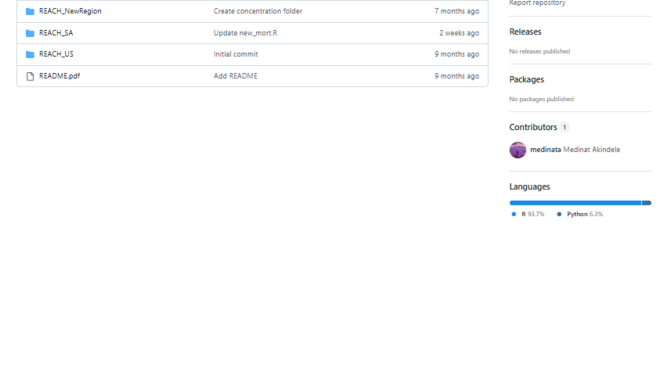Viewport: 660px width, 380px height.
Task: Open the REACH_NewRegion folder
Action: coord(70,11)
